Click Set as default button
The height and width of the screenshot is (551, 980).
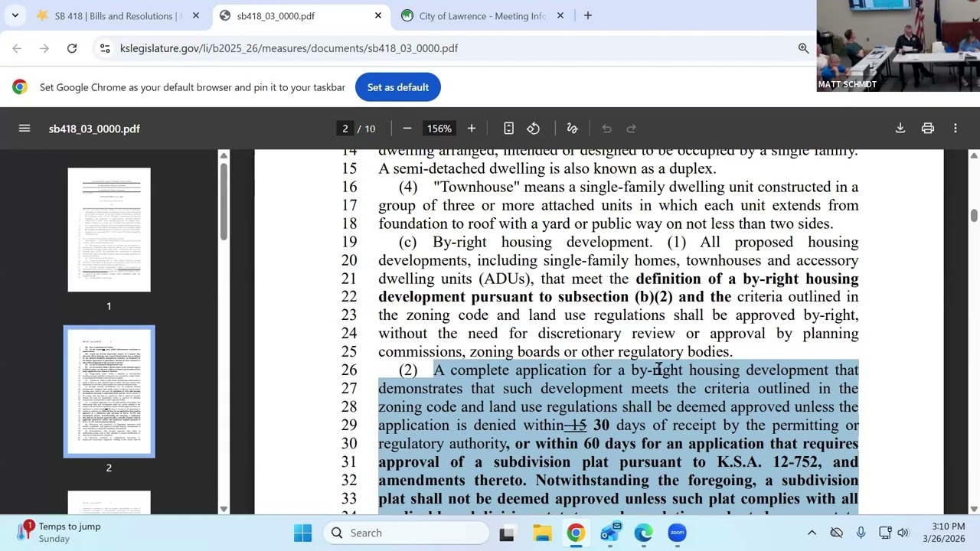coord(397,87)
